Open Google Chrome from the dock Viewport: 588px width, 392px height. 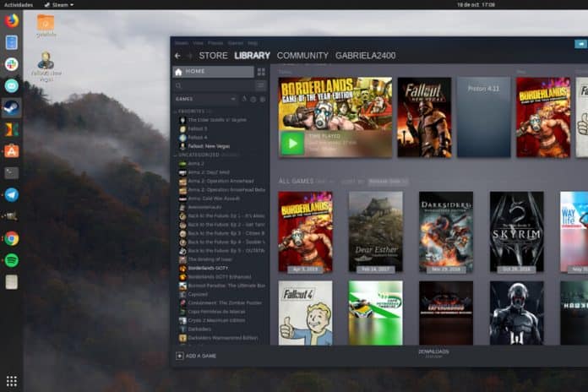coord(12,238)
